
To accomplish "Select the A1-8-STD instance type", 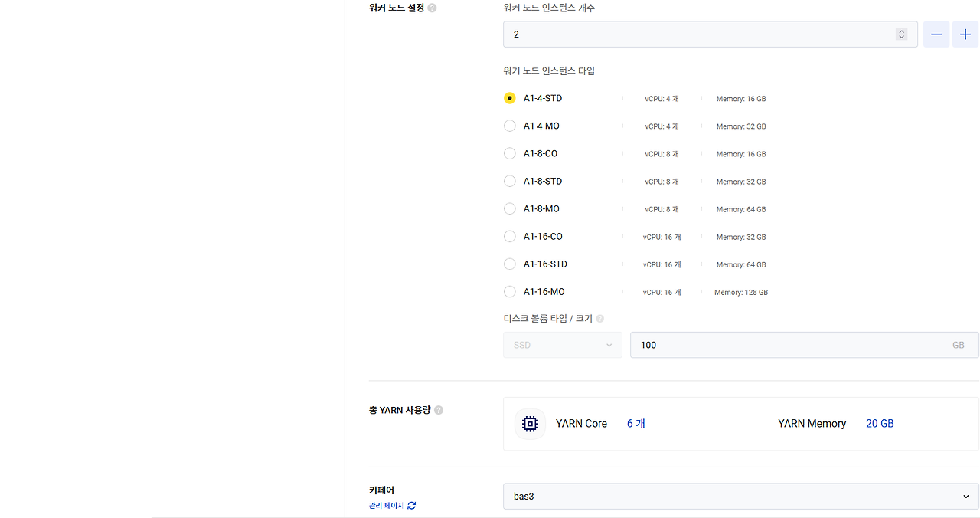I will point(509,181).
